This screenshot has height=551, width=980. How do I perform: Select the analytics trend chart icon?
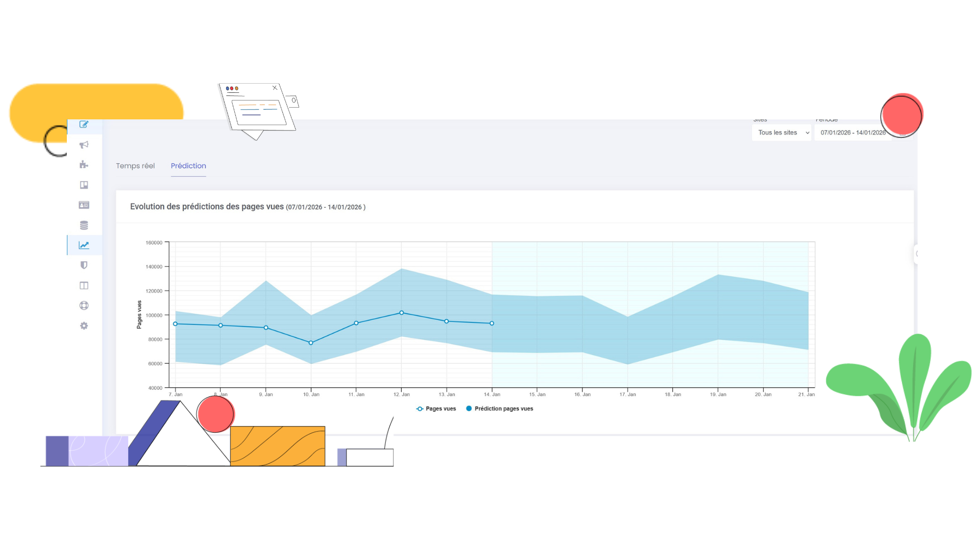click(84, 245)
